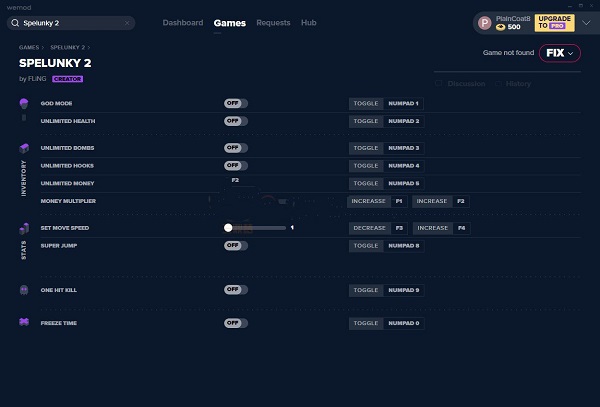Screen dimensions: 600x407
Task: Click the game icon by Freeze Time
Action: point(24,322)
